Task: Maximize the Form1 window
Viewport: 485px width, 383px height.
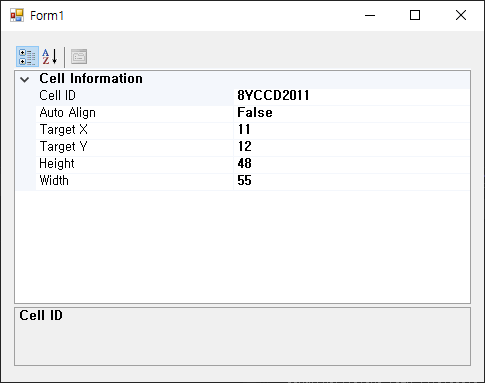Action: pos(415,15)
